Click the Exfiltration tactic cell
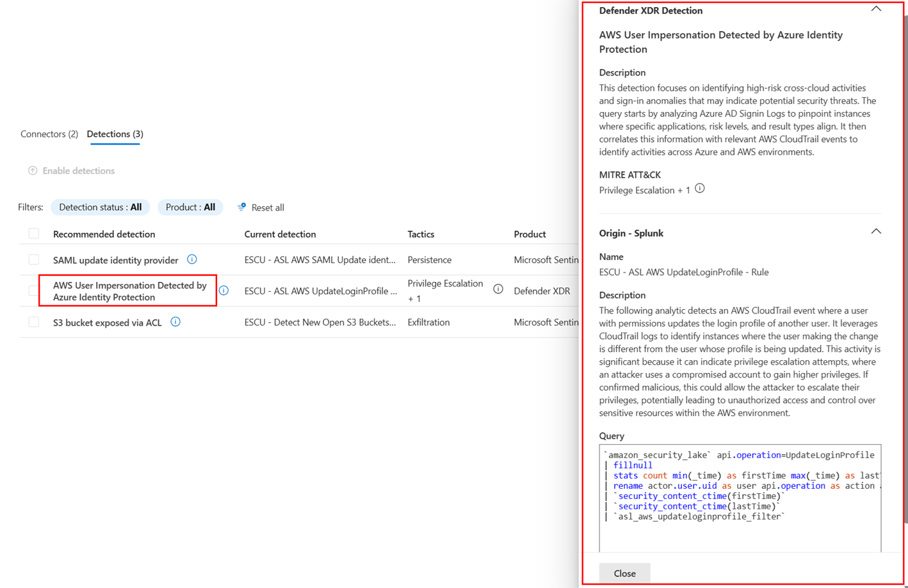This screenshot has height=588, width=908. point(428,322)
